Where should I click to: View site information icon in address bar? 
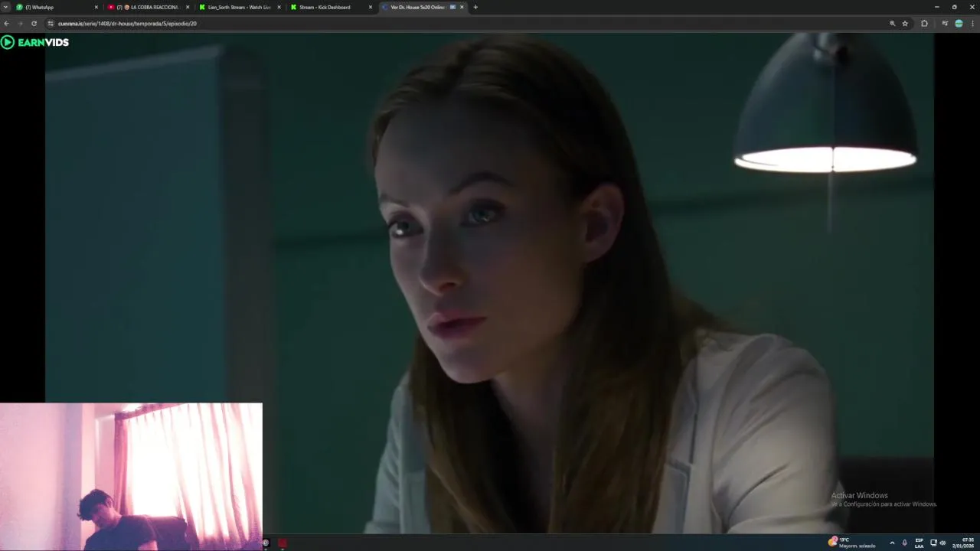pyautogui.click(x=51, y=24)
